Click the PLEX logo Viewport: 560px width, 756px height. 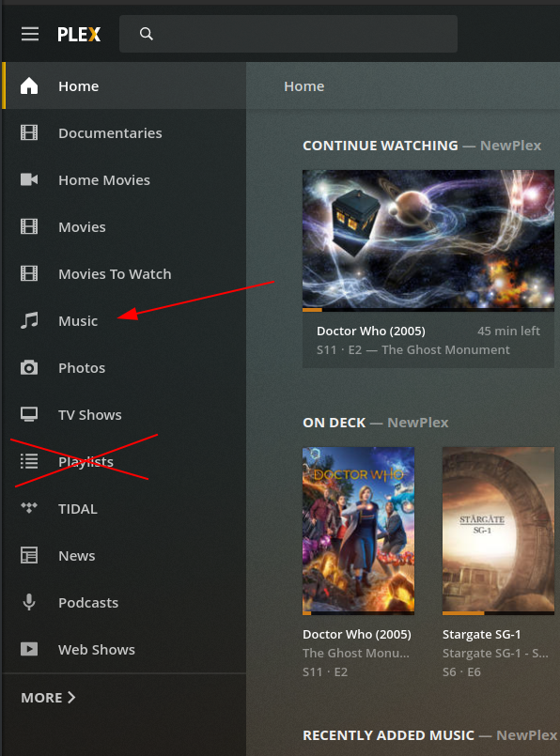79,34
